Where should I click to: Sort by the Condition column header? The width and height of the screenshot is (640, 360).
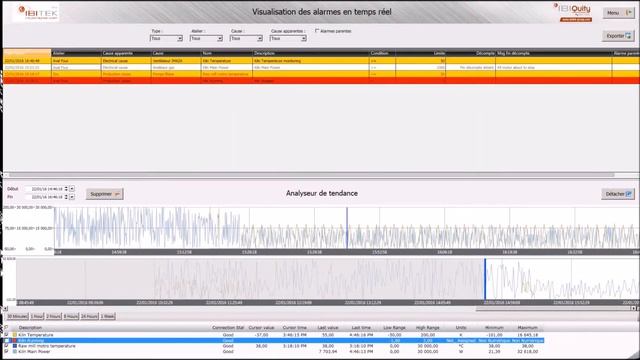[382, 53]
